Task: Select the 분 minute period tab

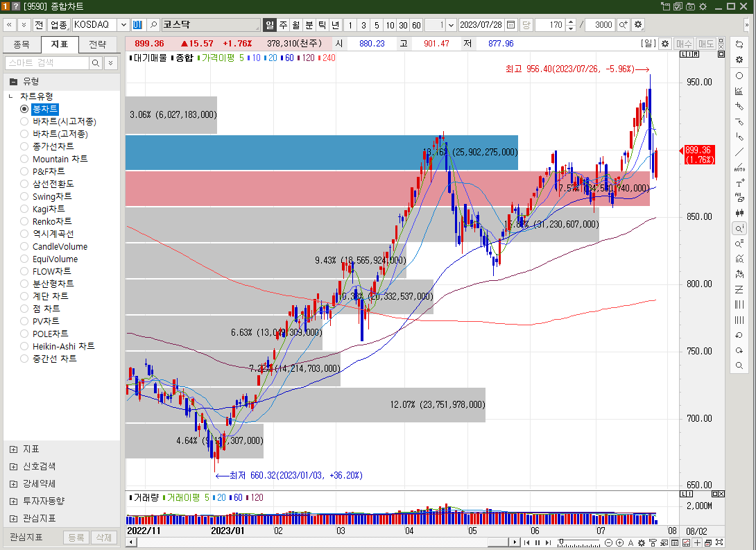Action: pyautogui.click(x=309, y=24)
